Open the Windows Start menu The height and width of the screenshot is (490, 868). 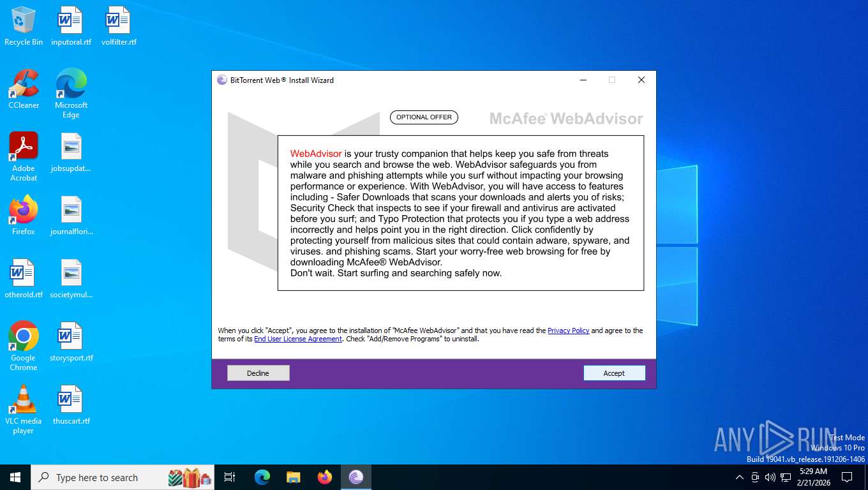[x=15, y=477]
